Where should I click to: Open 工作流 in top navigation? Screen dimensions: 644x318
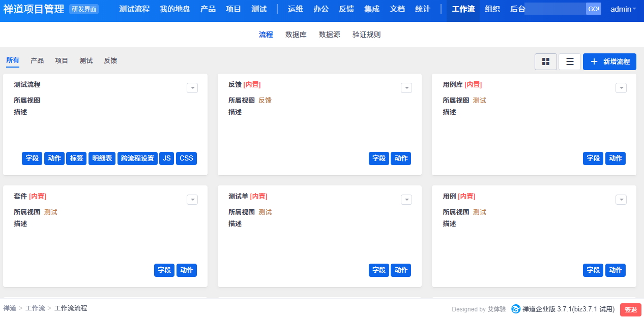point(463,9)
